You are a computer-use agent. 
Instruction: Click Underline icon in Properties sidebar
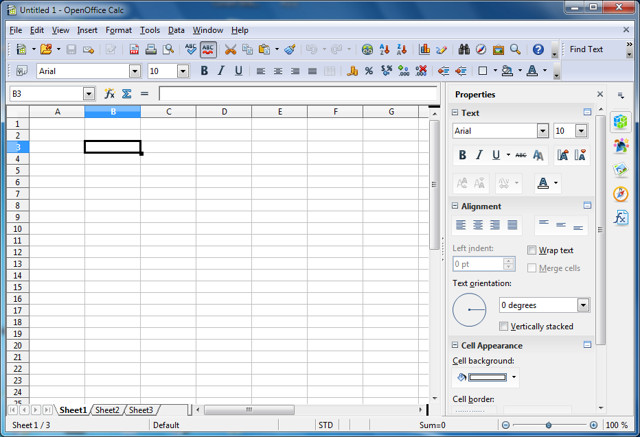click(496, 155)
